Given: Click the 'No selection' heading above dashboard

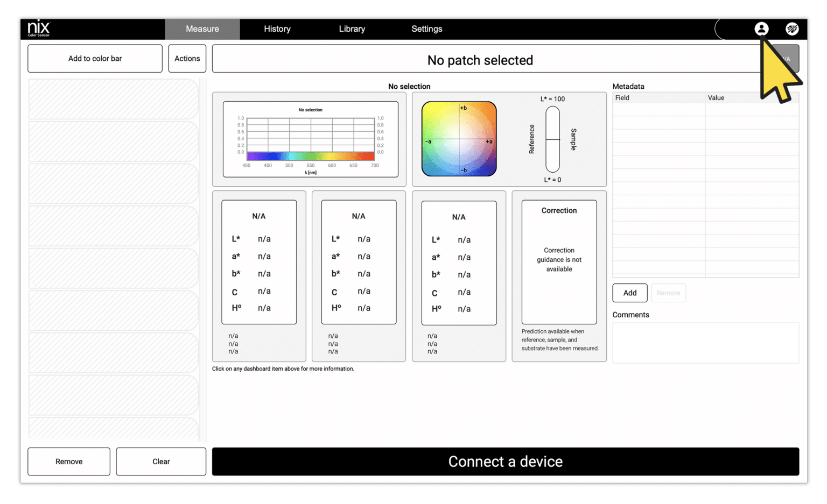Looking at the screenshot, I should [x=409, y=86].
